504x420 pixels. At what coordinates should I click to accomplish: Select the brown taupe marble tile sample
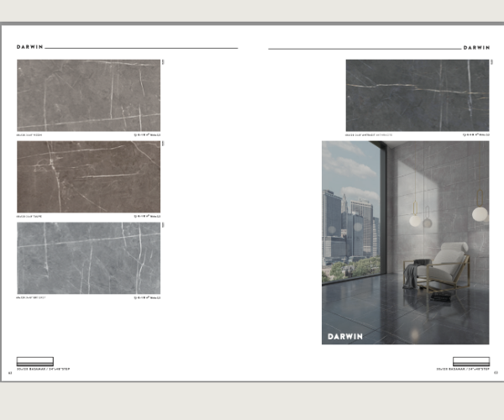[88, 176]
